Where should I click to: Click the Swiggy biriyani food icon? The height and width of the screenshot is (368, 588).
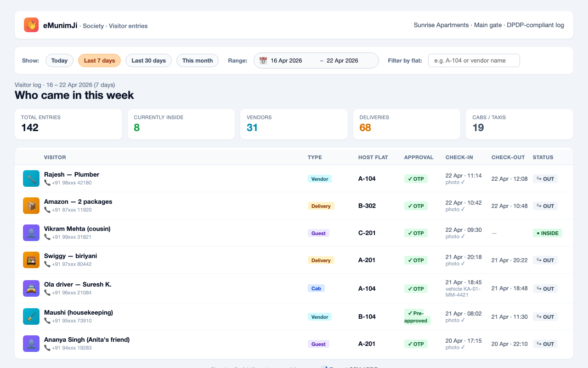31,260
